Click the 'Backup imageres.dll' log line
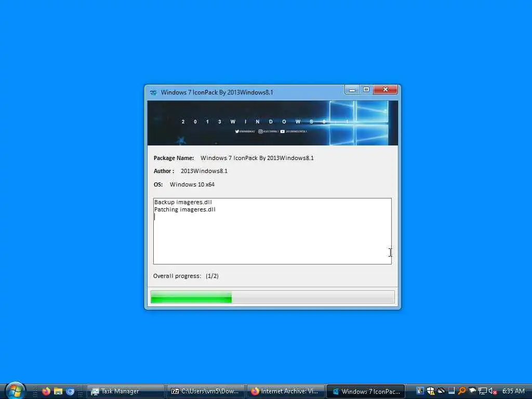 (x=183, y=202)
